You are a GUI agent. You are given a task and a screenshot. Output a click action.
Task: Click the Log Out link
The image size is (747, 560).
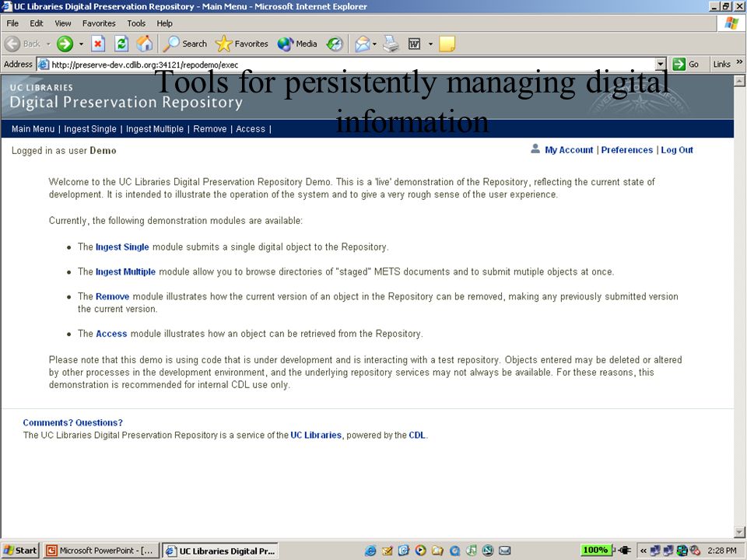pyautogui.click(x=677, y=150)
